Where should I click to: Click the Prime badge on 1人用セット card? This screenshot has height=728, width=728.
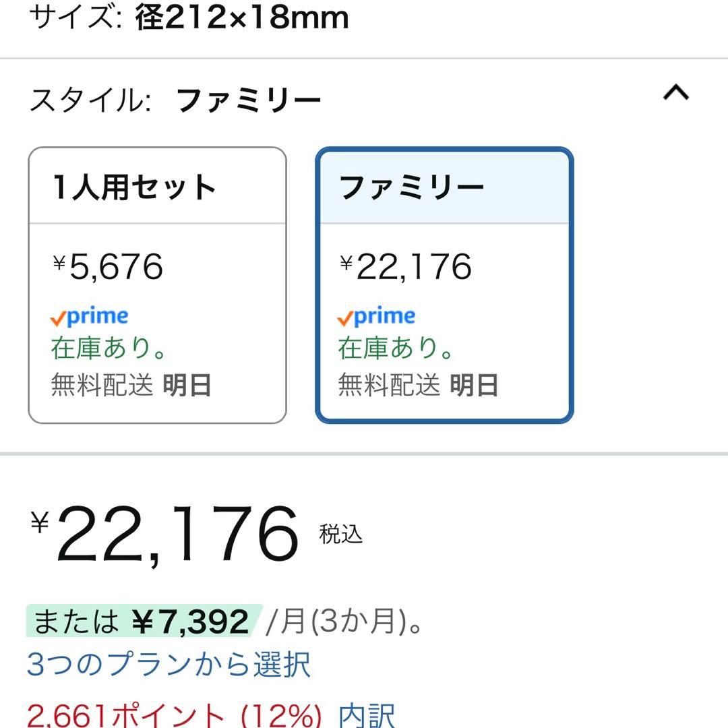[90, 315]
